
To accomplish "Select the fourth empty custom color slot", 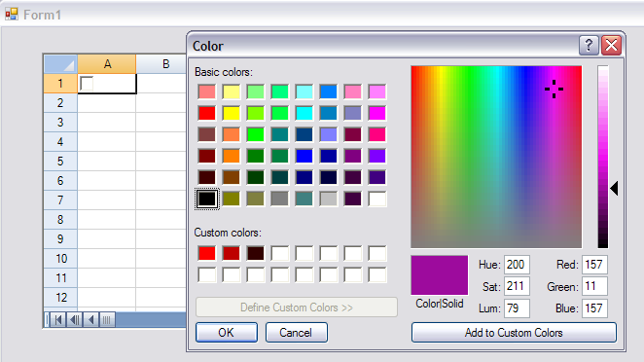I will [x=280, y=254].
